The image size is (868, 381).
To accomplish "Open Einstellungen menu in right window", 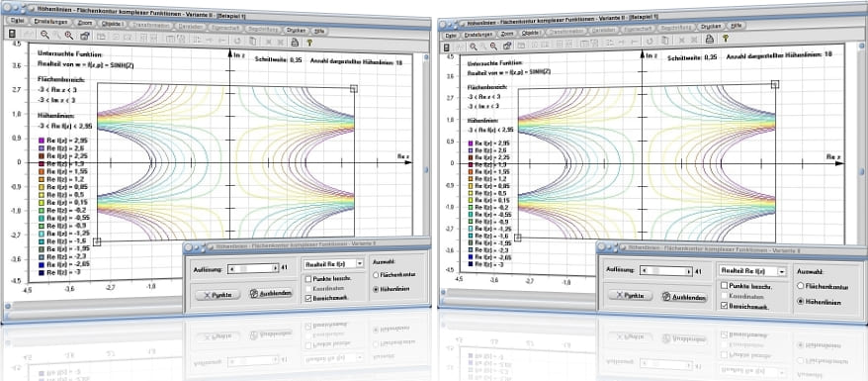I will click(478, 34).
